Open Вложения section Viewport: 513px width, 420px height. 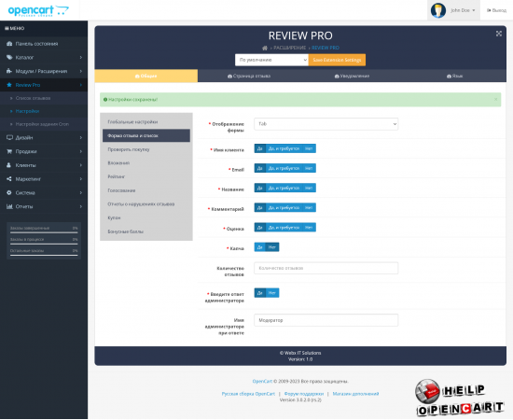(x=146, y=163)
